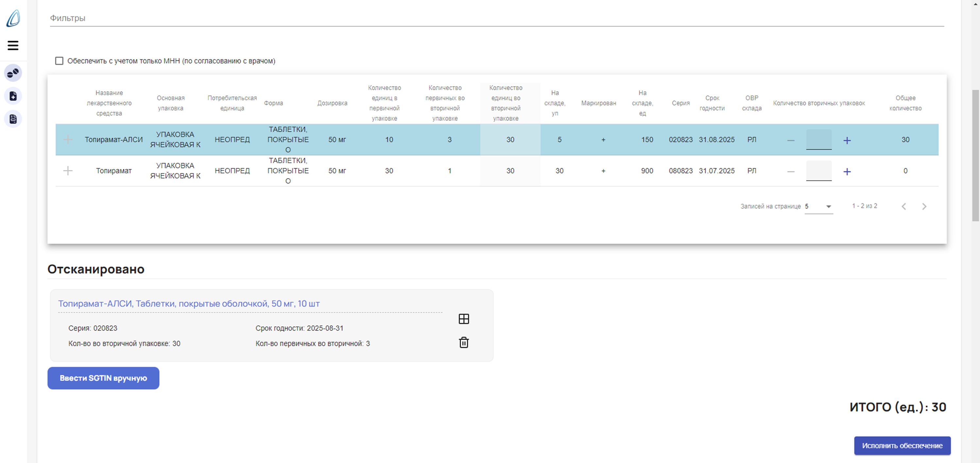Click 'Название лекарственного средства' column header
The width and height of the screenshot is (980, 463).
109,103
